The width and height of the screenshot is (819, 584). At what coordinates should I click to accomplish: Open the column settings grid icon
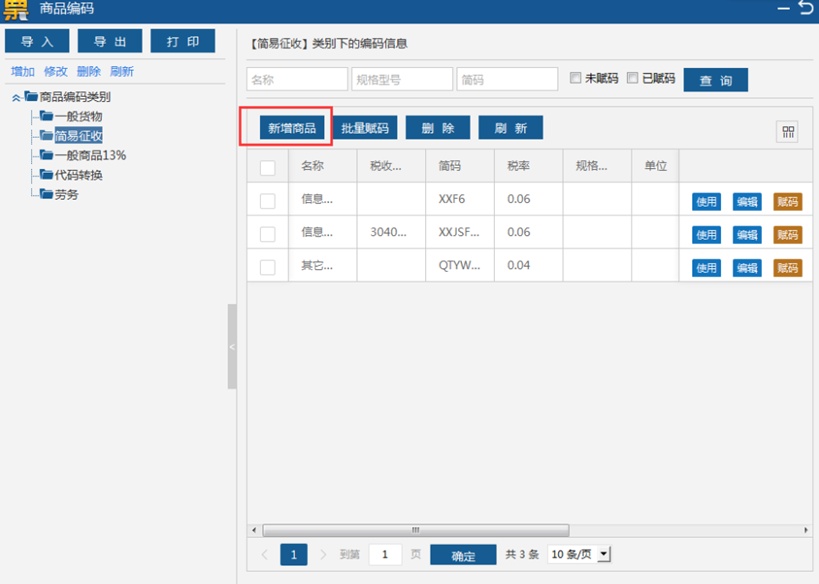click(x=787, y=132)
